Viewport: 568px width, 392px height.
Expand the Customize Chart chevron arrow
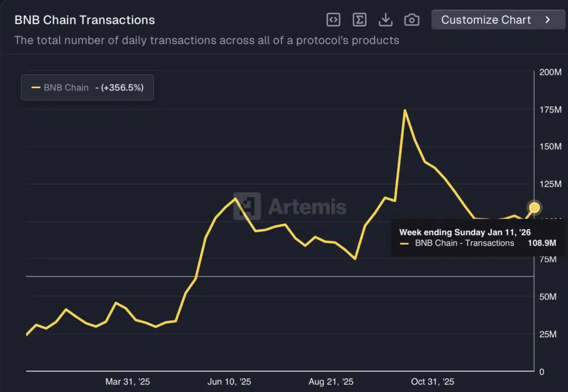pyautogui.click(x=547, y=20)
